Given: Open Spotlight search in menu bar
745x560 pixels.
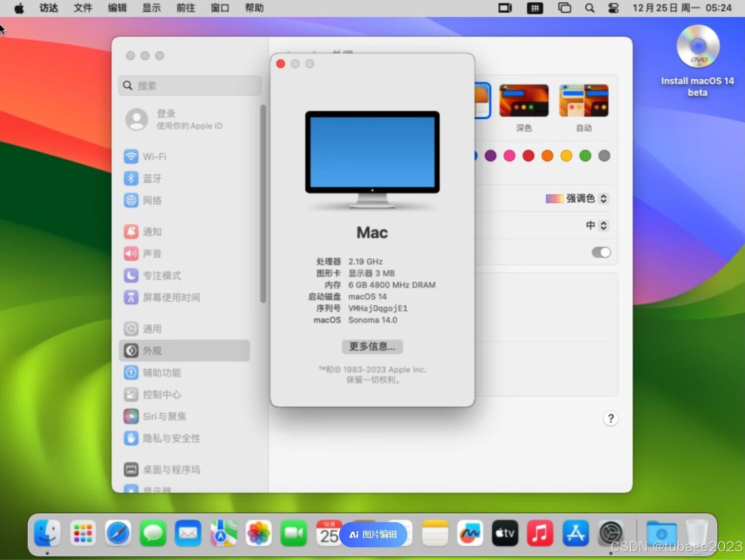Looking at the screenshot, I should tap(589, 8).
